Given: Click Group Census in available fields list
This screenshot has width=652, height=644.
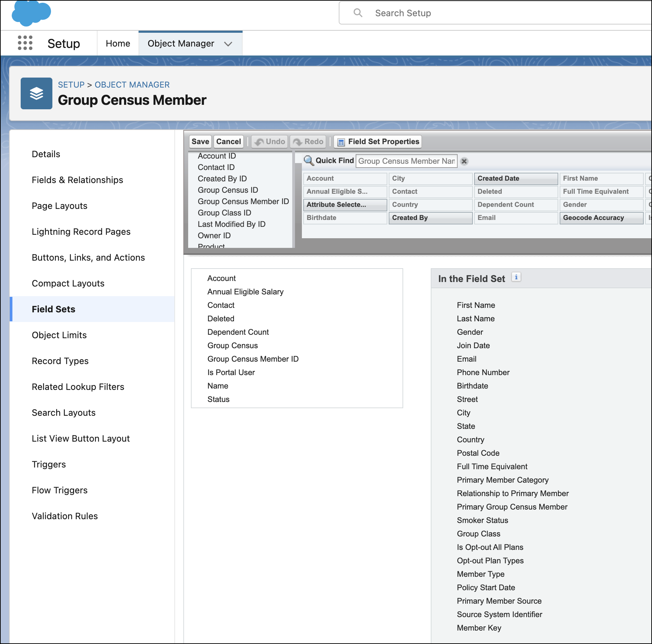Looking at the screenshot, I should 233,345.
